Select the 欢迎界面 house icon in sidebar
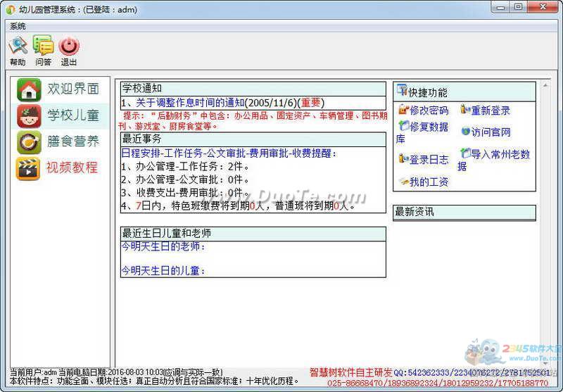563x392 pixels. click(29, 89)
